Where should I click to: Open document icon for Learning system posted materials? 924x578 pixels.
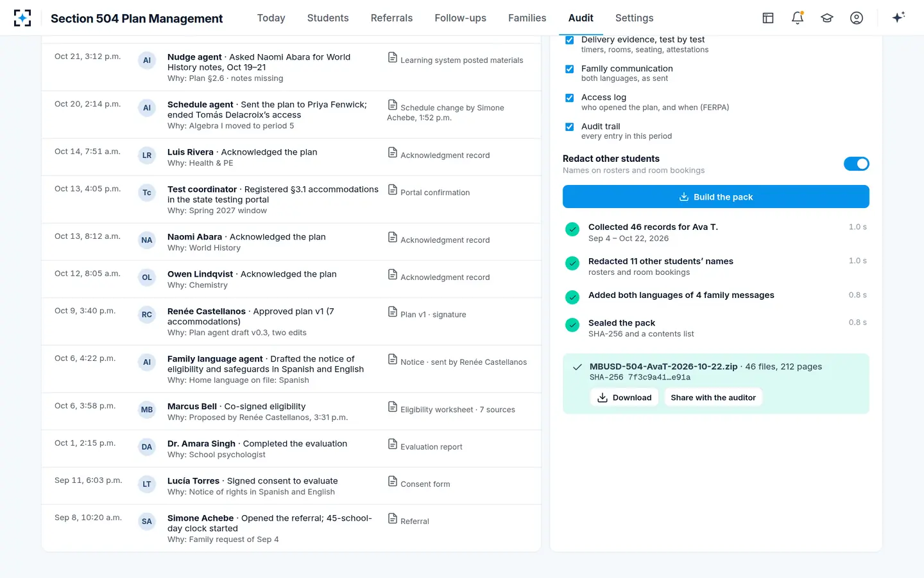click(x=393, y=58)
